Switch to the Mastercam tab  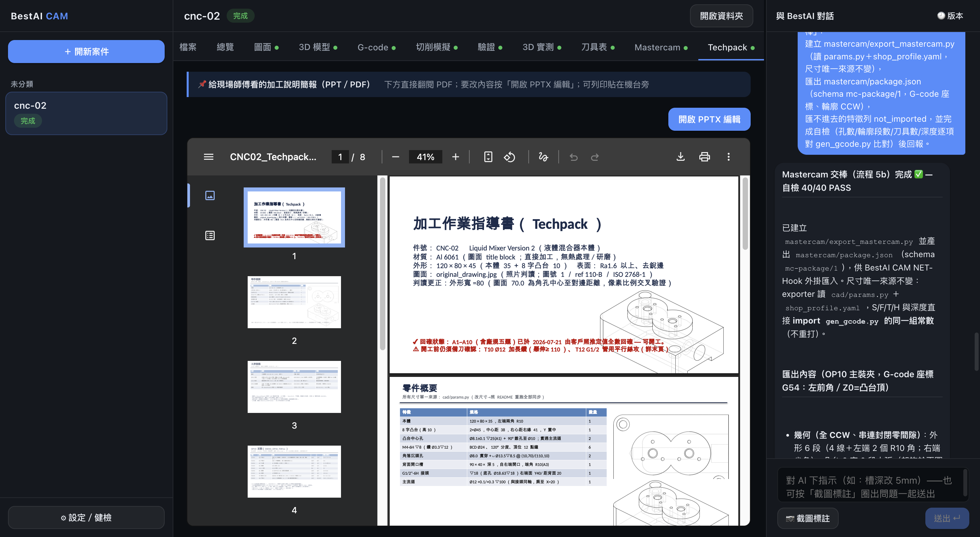(661, 47)
